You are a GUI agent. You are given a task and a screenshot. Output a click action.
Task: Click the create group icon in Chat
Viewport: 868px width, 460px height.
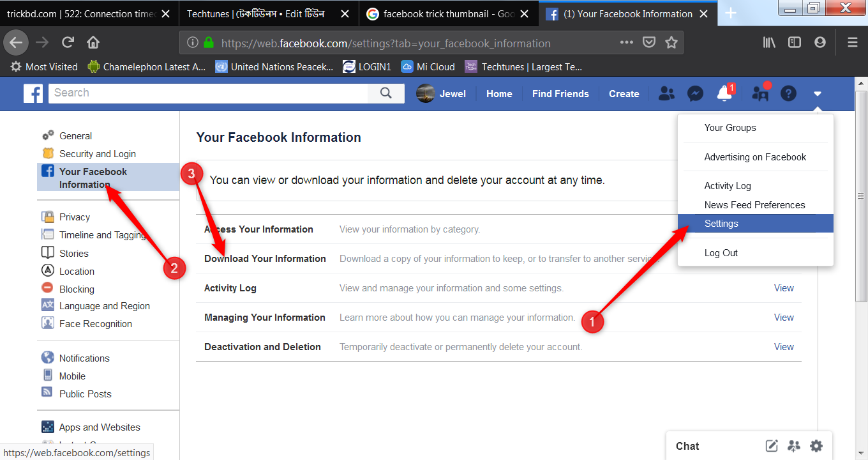794,446
